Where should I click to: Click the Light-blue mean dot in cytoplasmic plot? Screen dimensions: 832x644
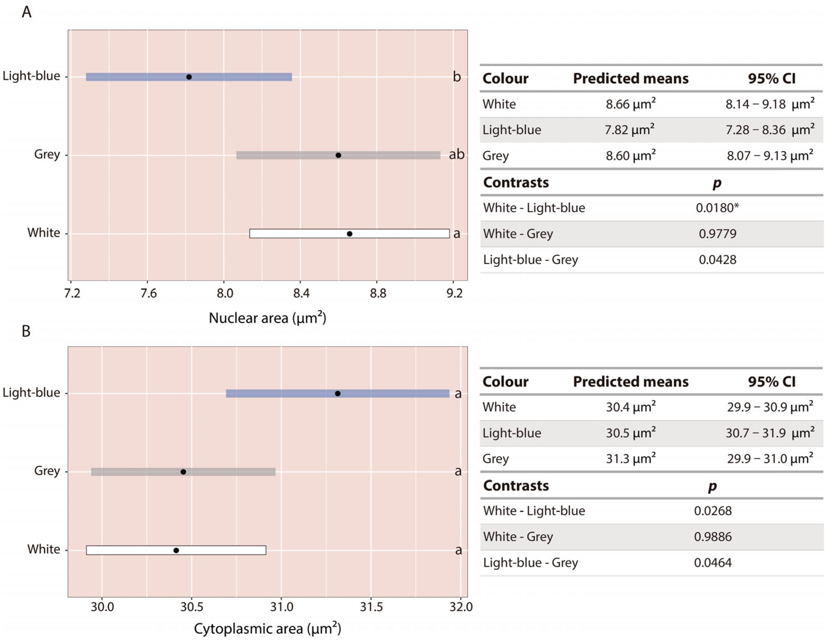(x=338, y=393)
